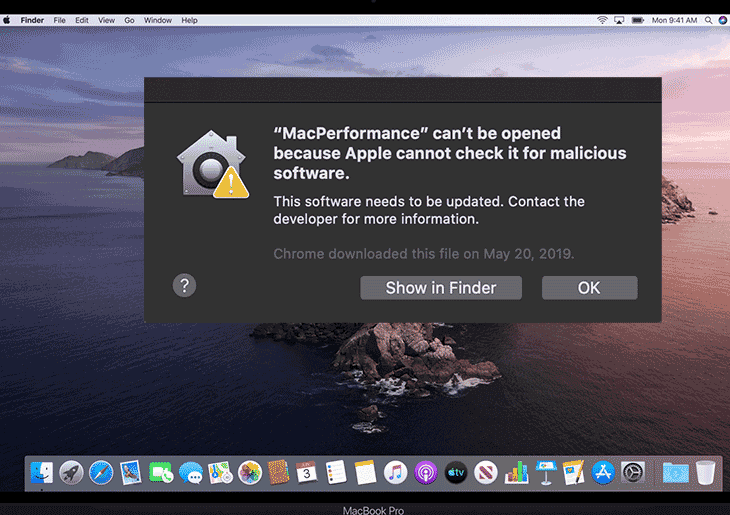The height and width of the screenshot is (515, 730).
Task: Open the Window menu
Action: point(157,20)
